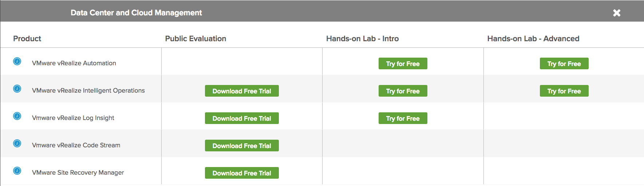
Task: Download Free Trial of Site Recovery Manager
Action: point(242,173)
